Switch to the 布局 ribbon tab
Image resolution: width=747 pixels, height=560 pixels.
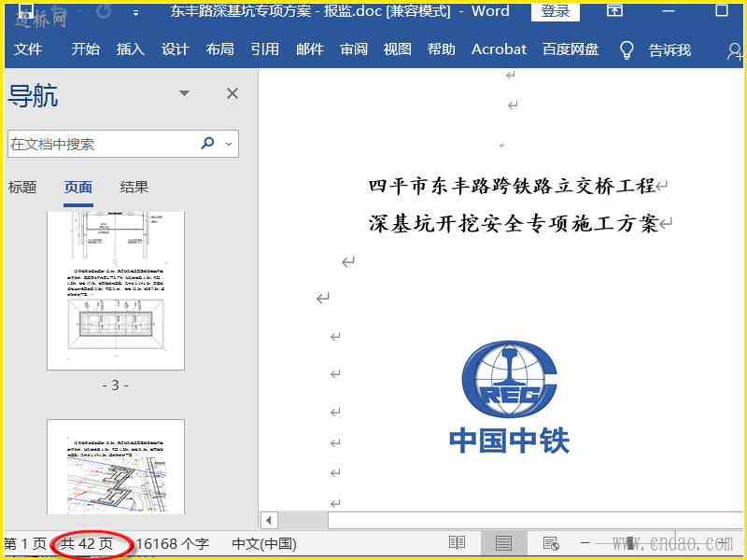[219, 49]
